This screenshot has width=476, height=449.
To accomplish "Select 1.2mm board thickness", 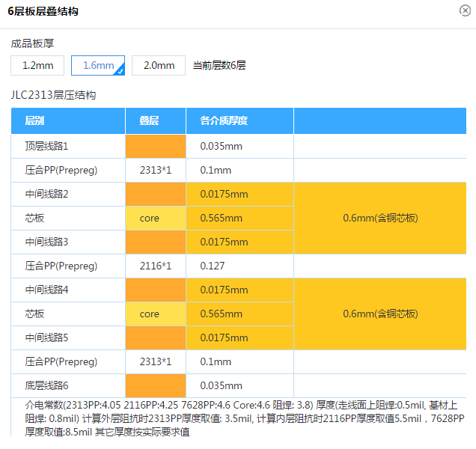I will (37, 65).
